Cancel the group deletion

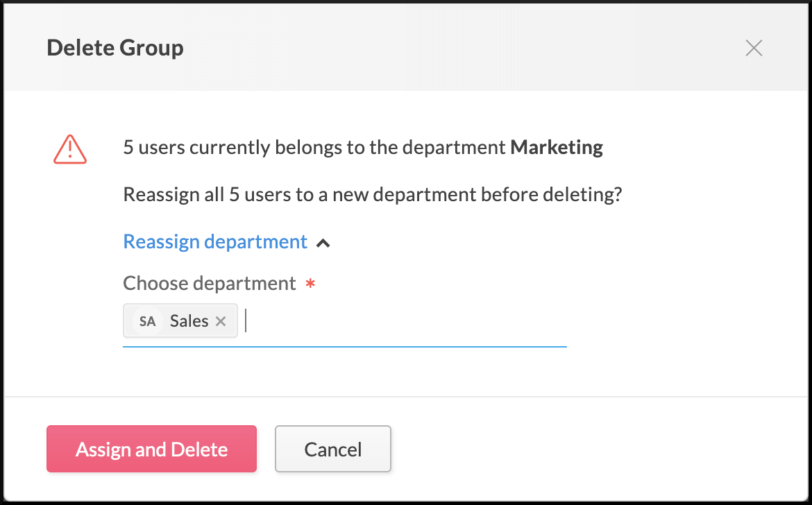(x=333, y=449)
